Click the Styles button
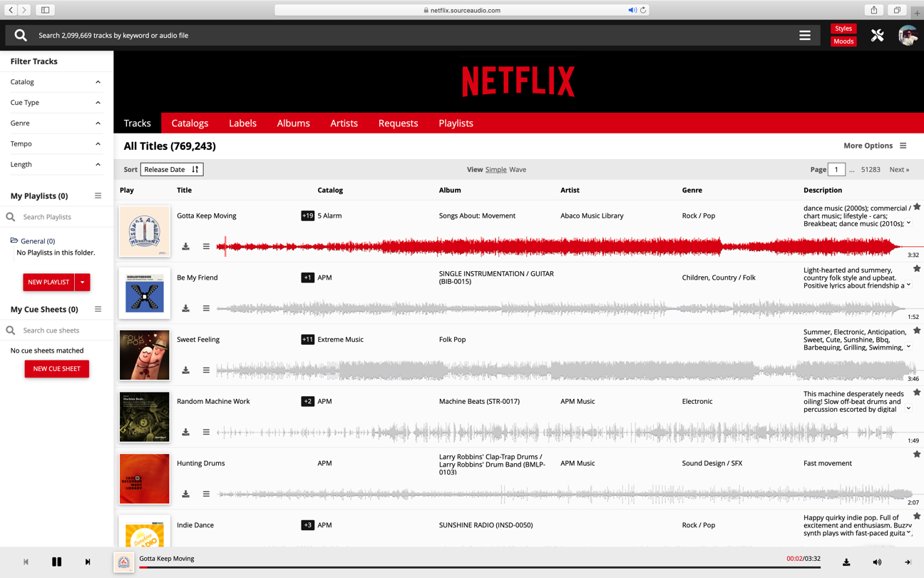The image size is (924, 578). coord(843,29)
